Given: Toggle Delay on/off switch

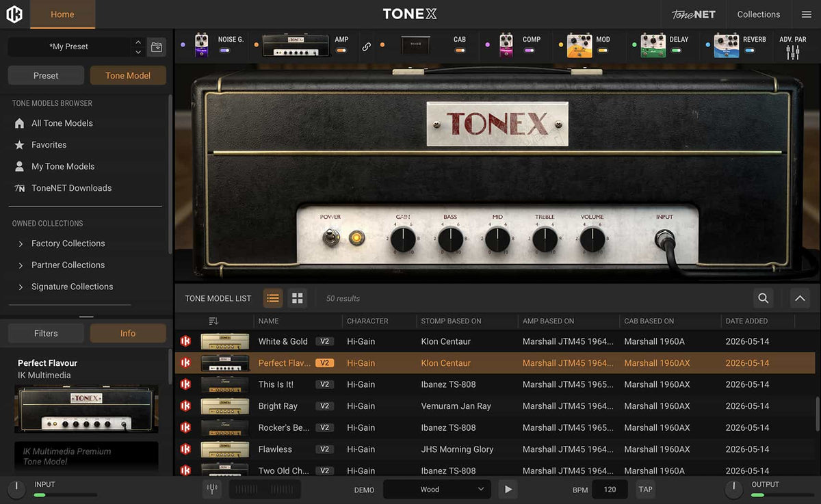Looking at the screenshot, I should point(675,51).
